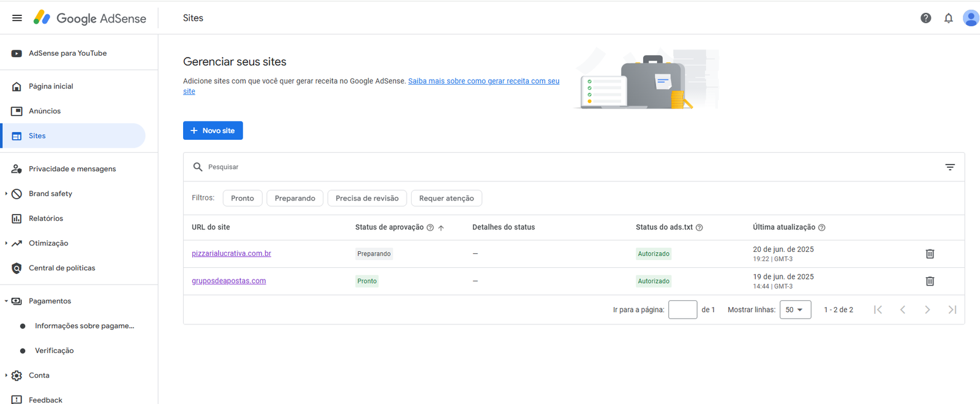Open the account profile avatar
The width and height of the screenshot is (980, 404).
point(971,18)
